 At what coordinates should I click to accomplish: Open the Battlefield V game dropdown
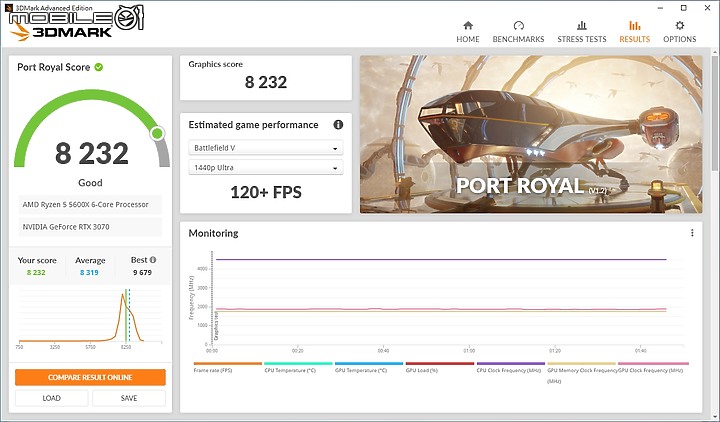(266, 148)
